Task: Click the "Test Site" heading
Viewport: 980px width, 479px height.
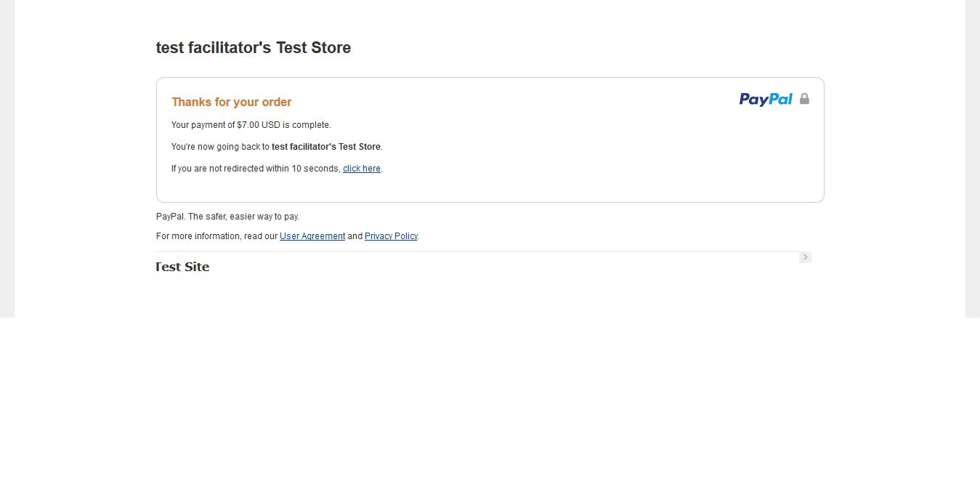Action: pyautogui.click(x=183, y=267)
